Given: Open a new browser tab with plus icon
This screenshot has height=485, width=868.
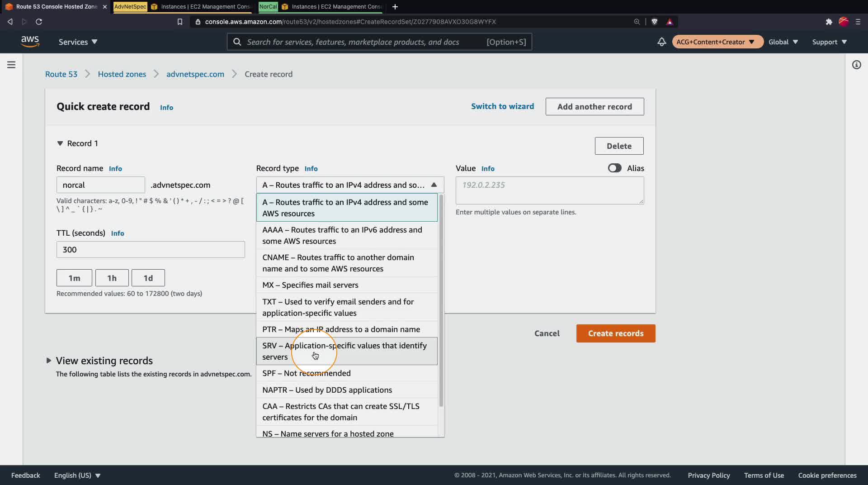Looking at the screenshot, I should (x=395, y=7).
